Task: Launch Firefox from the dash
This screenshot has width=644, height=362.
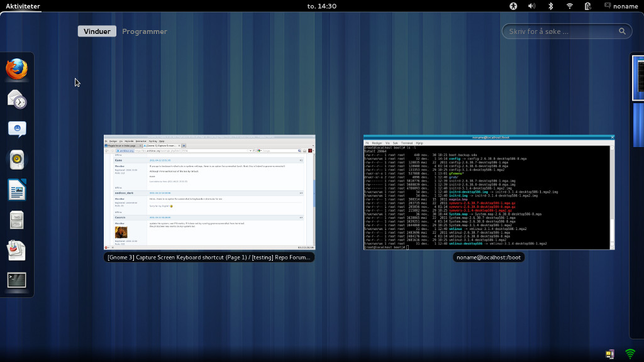Action: click(17, 69)
